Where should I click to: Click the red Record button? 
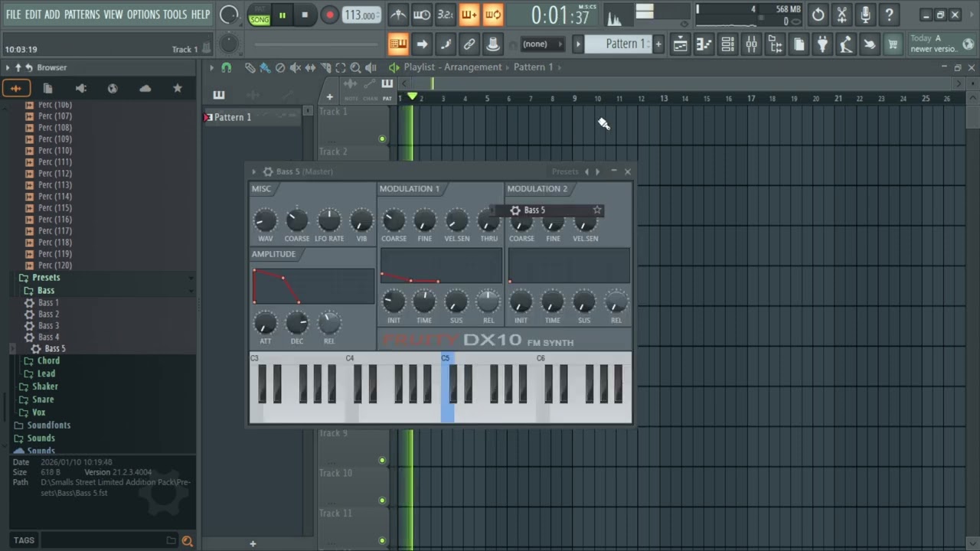(x=329, y=15)
